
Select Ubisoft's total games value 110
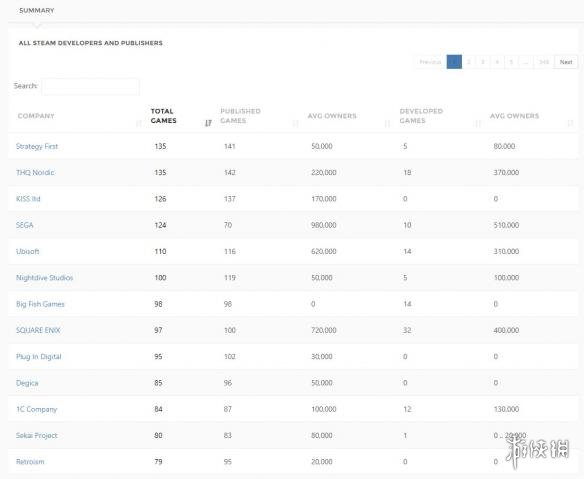(160, 251)
